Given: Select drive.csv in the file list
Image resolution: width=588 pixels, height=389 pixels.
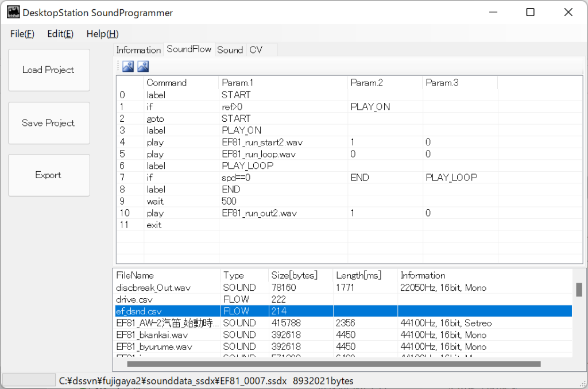Looking at the screenshot, I should (135, 299).
